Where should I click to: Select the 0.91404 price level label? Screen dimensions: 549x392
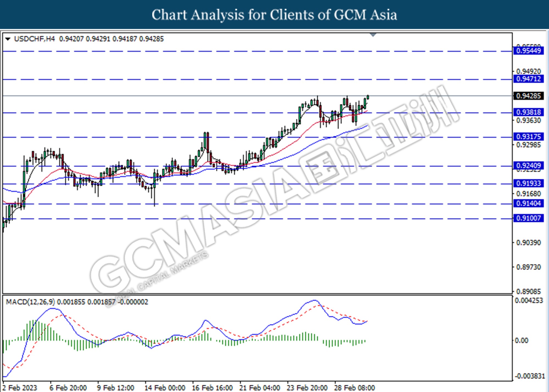528,203
